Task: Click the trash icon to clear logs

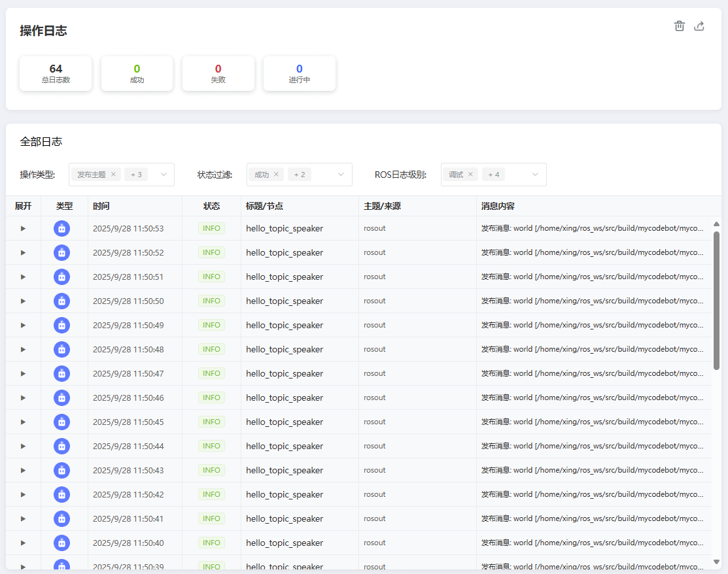Action: 680,26
